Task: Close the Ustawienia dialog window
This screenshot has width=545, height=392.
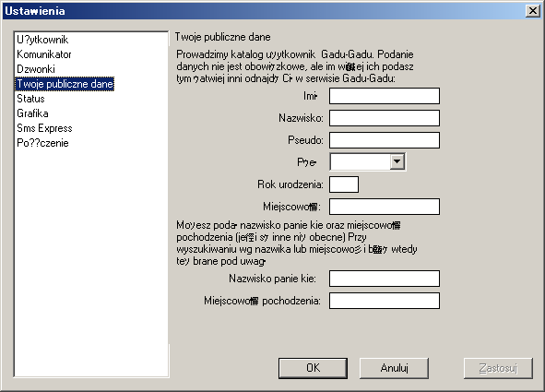Action: coord(533,11)
